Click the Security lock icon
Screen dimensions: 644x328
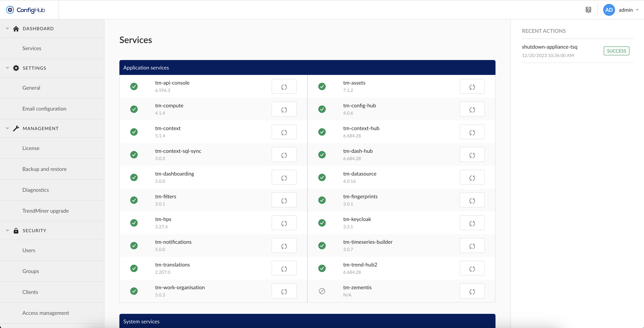tap(16, 231)
